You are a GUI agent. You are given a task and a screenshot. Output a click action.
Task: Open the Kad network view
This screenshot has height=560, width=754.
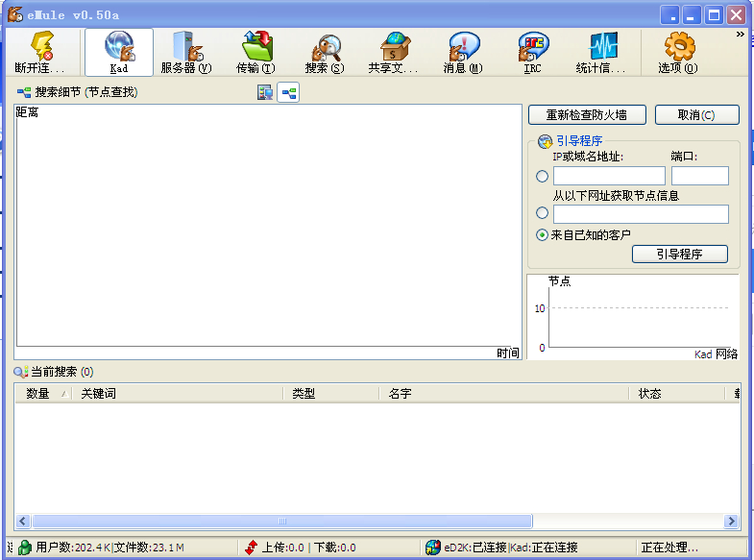click(x=119, y=52)
